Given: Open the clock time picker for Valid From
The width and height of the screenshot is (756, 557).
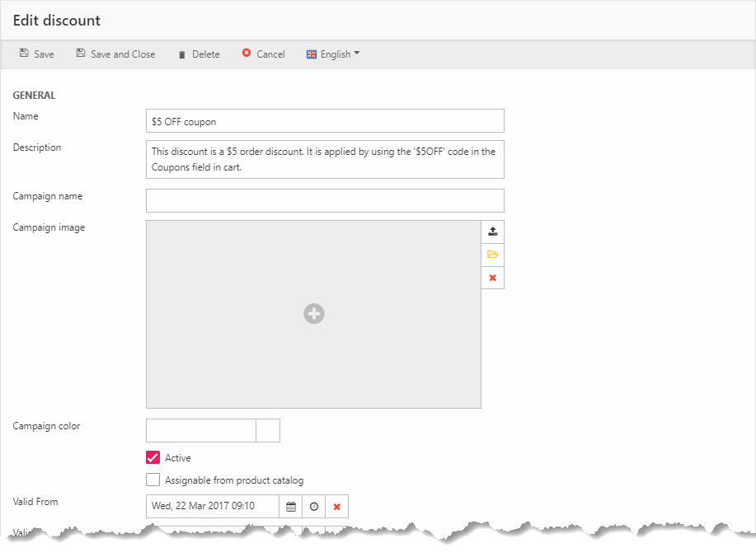Looking at the screenshot, I should pyautogui.click(x=314, y=507).
